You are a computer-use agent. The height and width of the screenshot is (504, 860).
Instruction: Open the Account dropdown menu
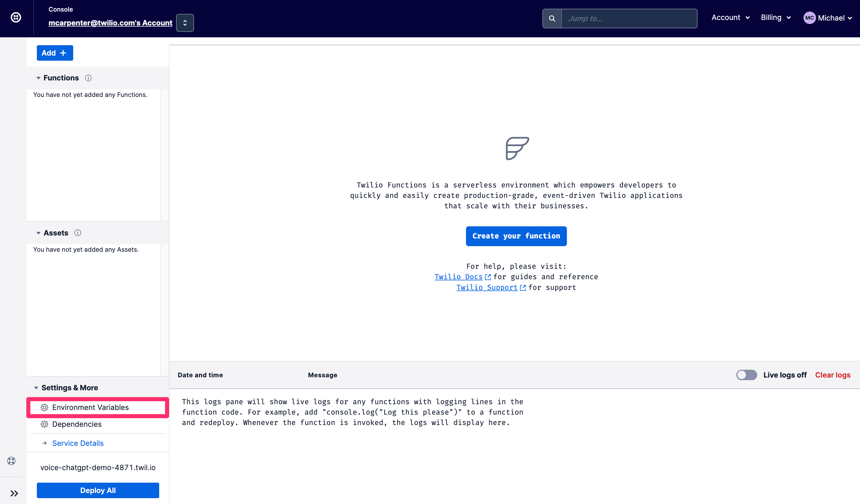coord(730,17)
